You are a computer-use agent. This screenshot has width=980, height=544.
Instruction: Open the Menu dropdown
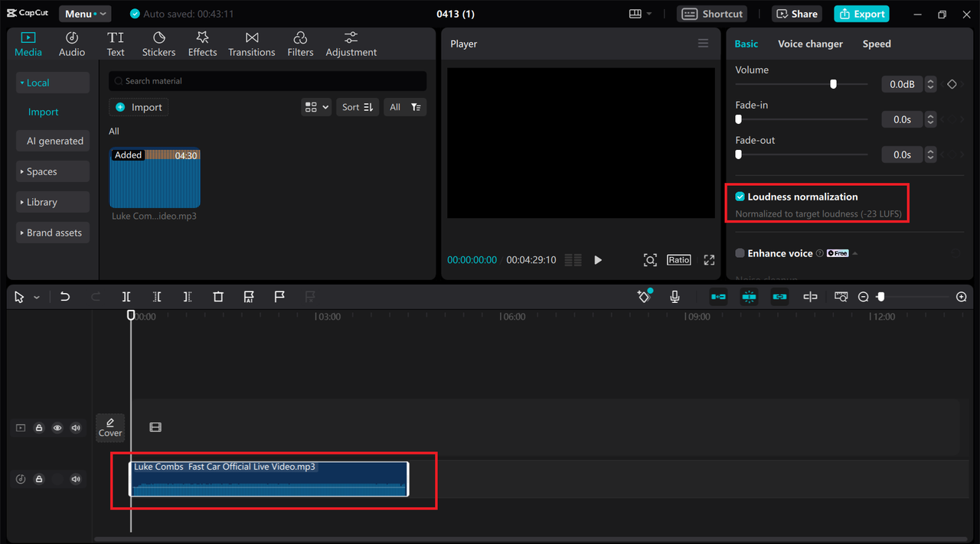pos(85,14)
